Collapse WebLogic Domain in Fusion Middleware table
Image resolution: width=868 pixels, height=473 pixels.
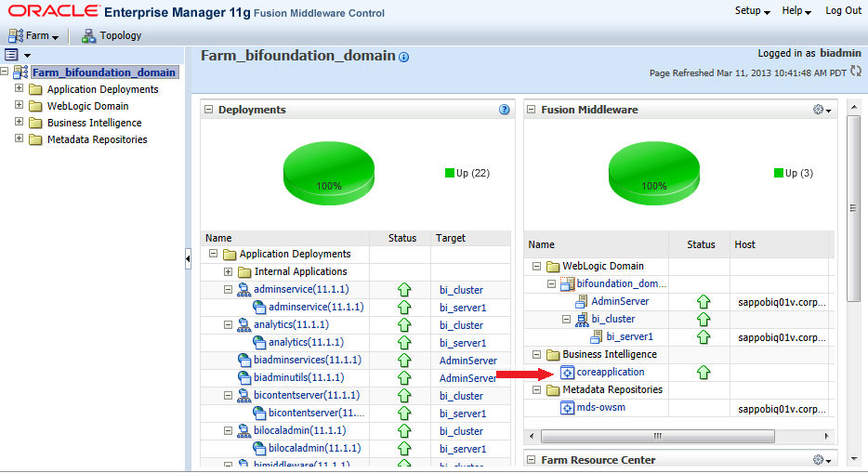[536, 266]
